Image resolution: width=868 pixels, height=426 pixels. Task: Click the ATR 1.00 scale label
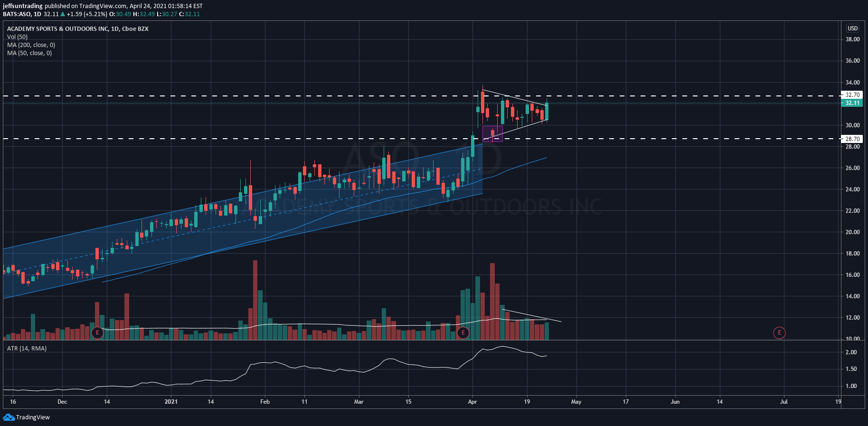(x=851, y=386)
